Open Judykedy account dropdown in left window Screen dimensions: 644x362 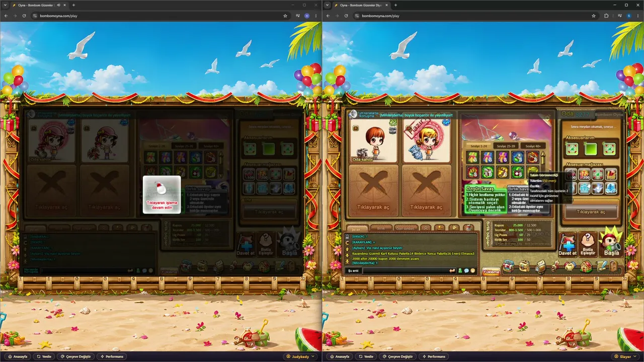(x=301, y=356)
